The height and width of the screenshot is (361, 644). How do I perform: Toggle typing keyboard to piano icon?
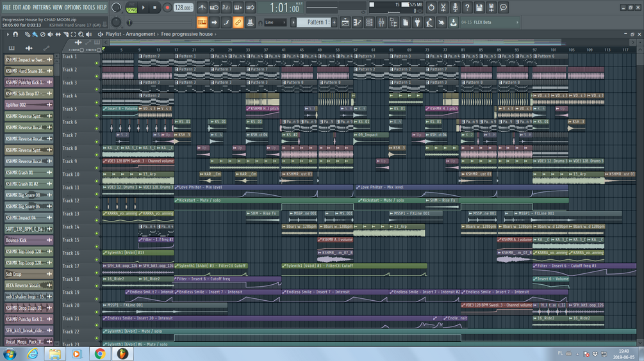pyautogui.click(x=202, y=22)
